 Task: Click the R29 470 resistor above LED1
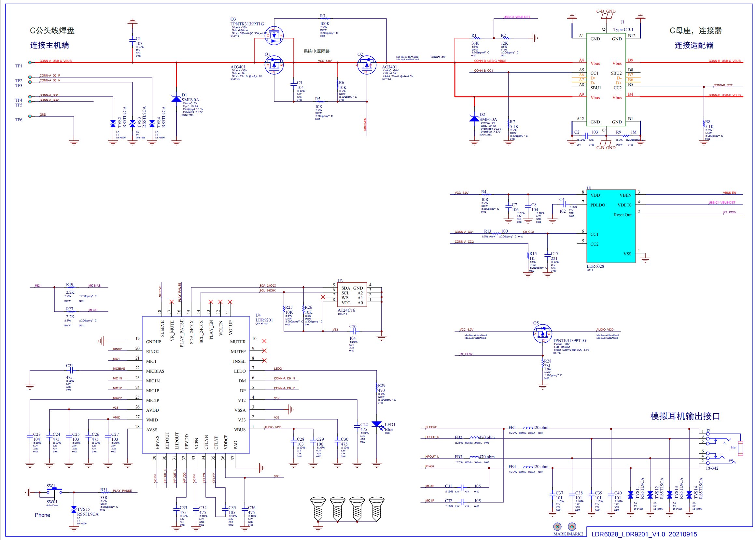point(377,388)
